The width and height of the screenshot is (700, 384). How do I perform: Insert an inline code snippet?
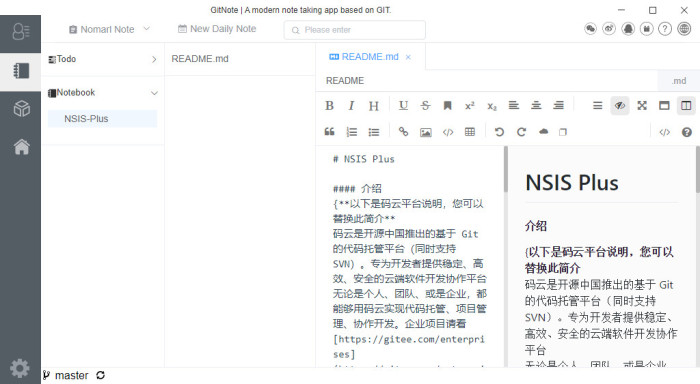(448, 132)
